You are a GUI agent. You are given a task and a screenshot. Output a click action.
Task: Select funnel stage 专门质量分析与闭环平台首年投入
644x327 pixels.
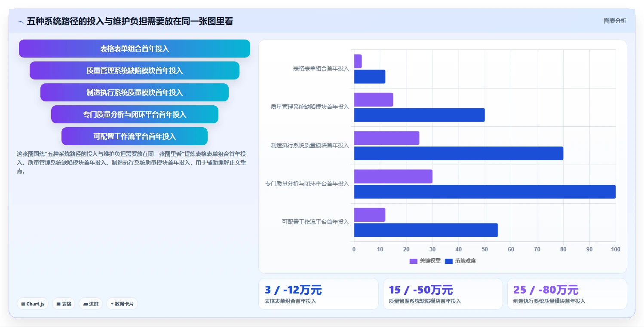(135, 114)
